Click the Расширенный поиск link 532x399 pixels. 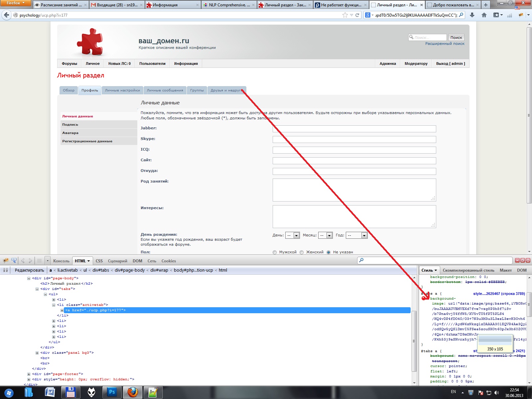[x=445, y=44]
